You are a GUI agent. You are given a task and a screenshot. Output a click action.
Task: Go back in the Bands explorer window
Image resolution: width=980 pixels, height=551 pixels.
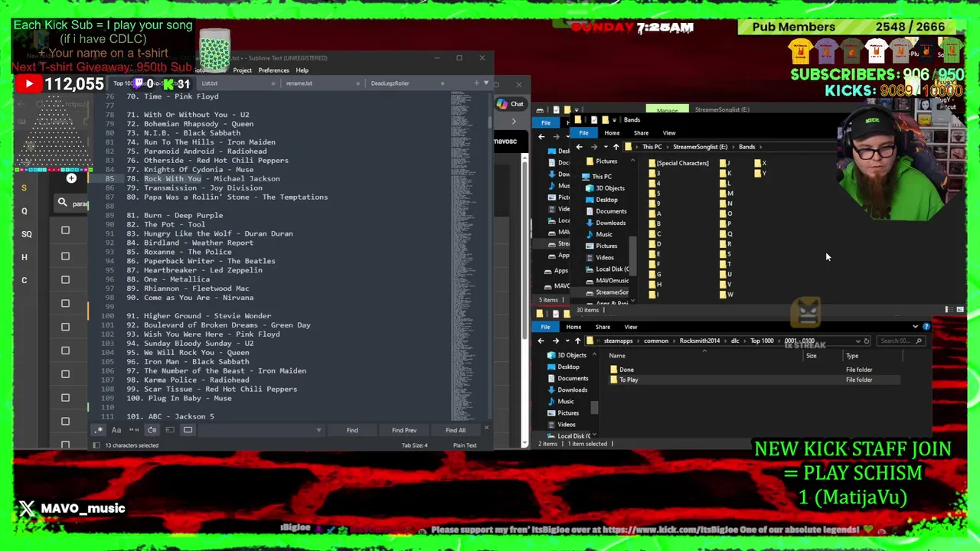[579, 147]
